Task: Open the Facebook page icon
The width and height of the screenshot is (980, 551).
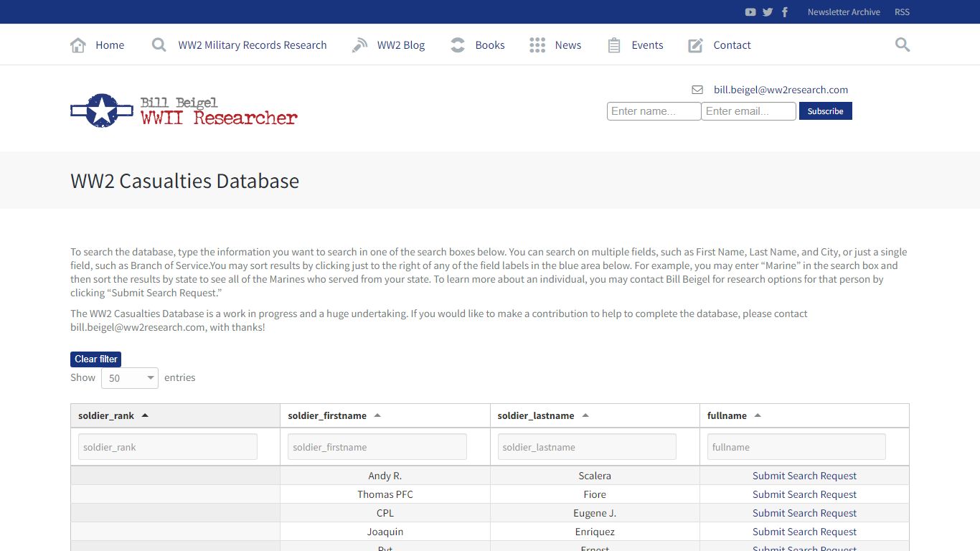Action: click(x=785, y=12)
